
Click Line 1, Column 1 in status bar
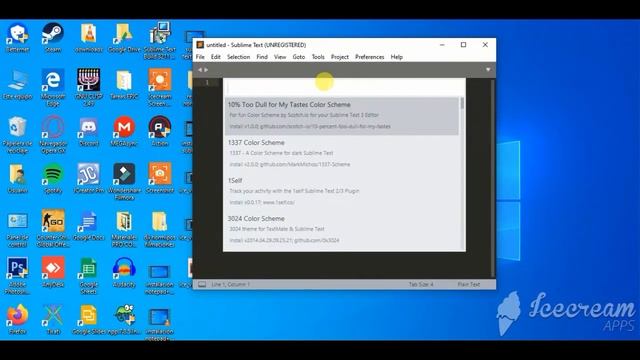231,284
